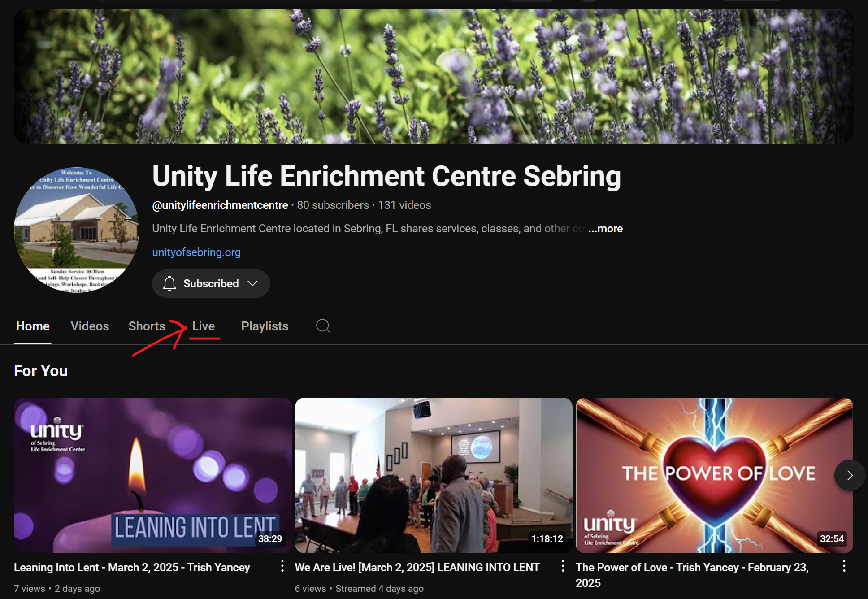Search the channel with the magnifier icon
The image size is (868, 599).
tap(323, 326)
